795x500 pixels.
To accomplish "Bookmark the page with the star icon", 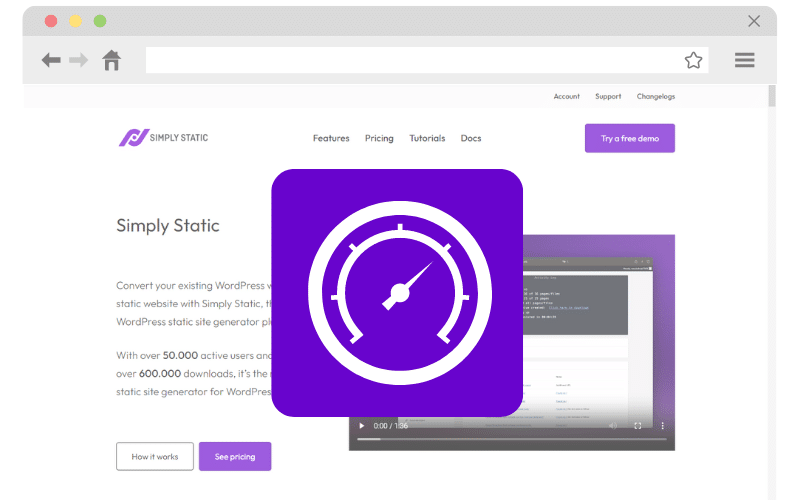I will pyautogui.click(x=693, y=60).
